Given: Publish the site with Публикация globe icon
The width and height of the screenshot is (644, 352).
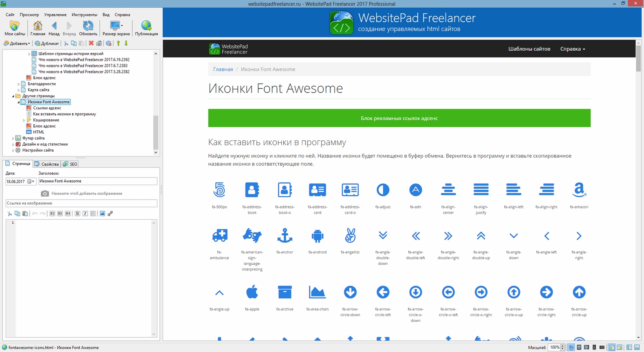Looking at the screenshot, I should click(x=147, y=28).
